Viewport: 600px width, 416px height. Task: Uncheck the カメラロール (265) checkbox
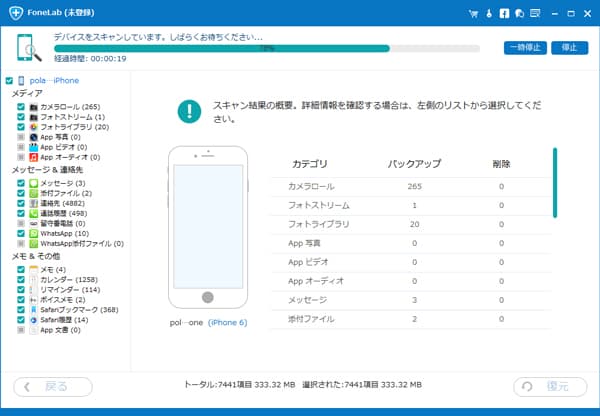click(21, 107)
